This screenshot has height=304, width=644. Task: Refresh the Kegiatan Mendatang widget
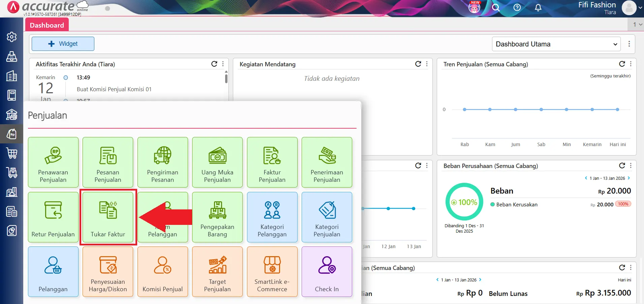[418, 64]
